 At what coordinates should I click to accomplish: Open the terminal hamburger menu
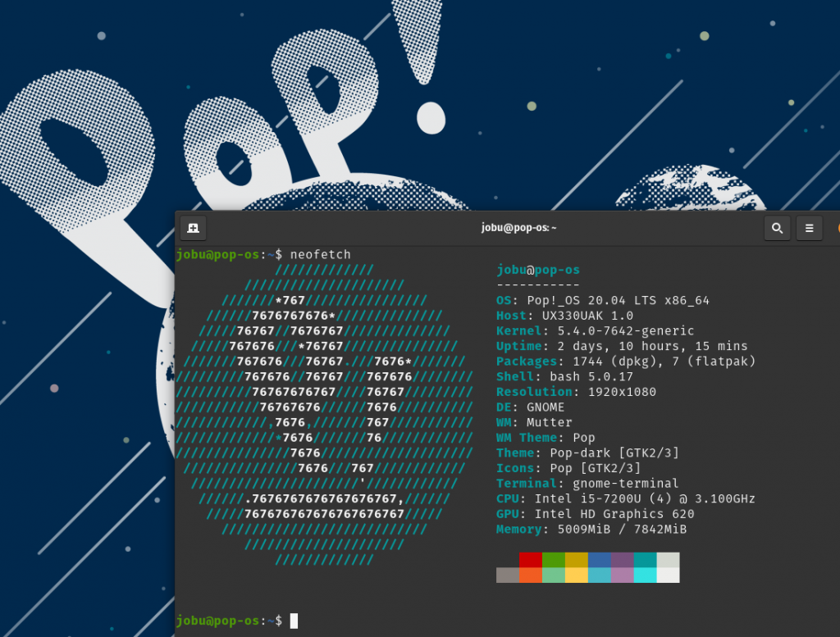(809, 228)
